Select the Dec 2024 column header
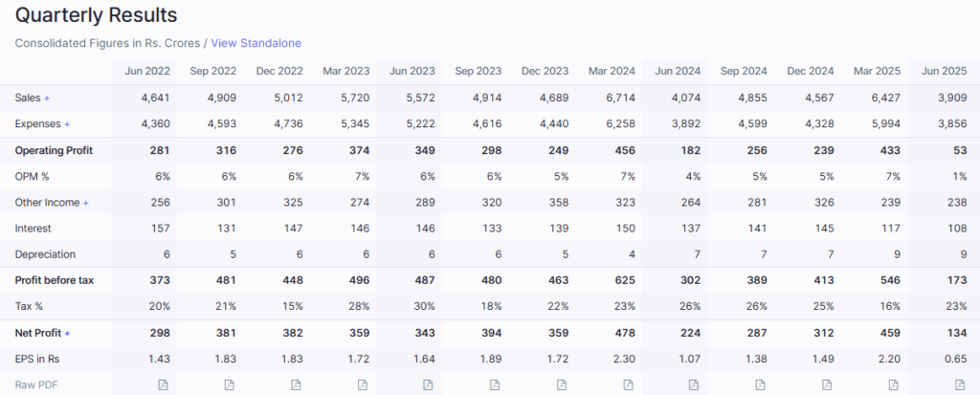 tap(811, 71)
